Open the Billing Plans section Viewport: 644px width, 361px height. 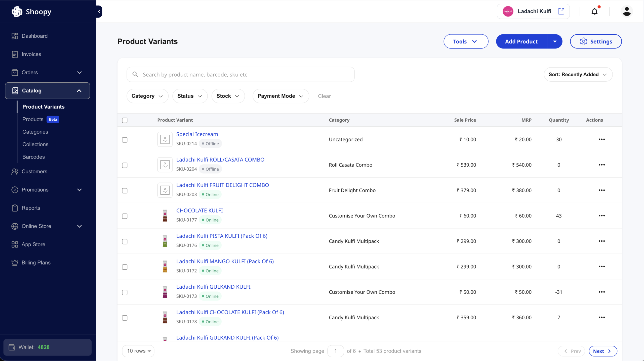pyautogui.click(x=36, y=262)
